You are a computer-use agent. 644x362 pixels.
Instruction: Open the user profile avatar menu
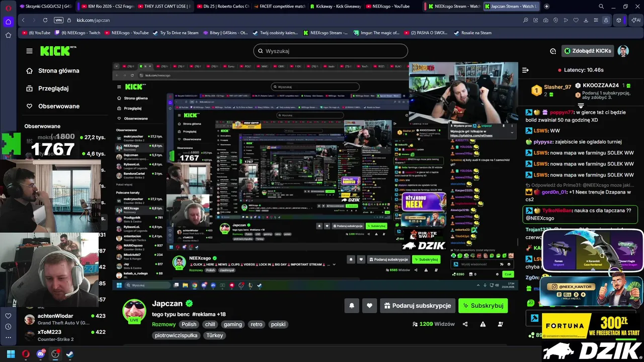[623, 51]
